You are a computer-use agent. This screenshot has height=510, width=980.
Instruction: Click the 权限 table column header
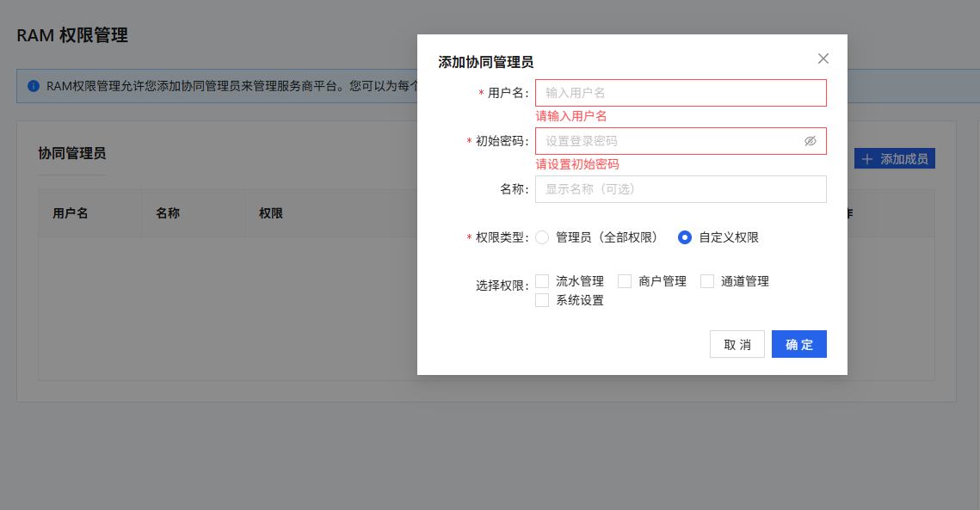tap(272, 212)
